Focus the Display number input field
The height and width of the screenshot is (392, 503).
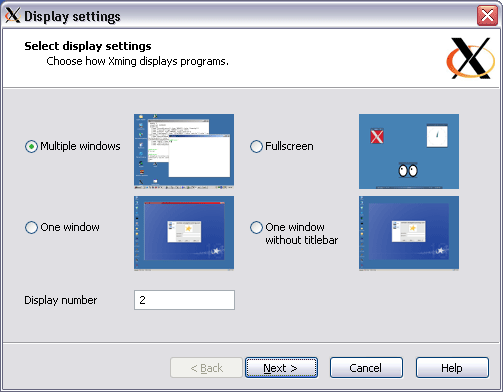pos(184,300)
